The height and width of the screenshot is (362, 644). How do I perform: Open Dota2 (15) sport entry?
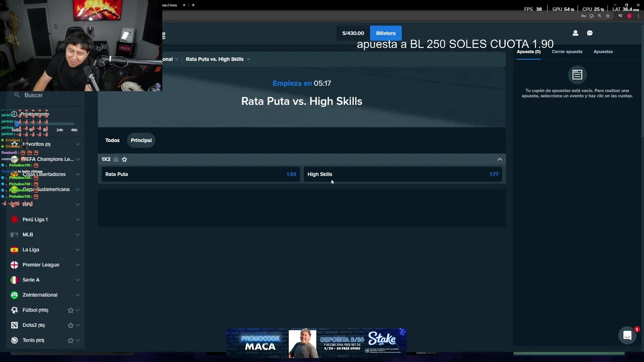(34, 325)
